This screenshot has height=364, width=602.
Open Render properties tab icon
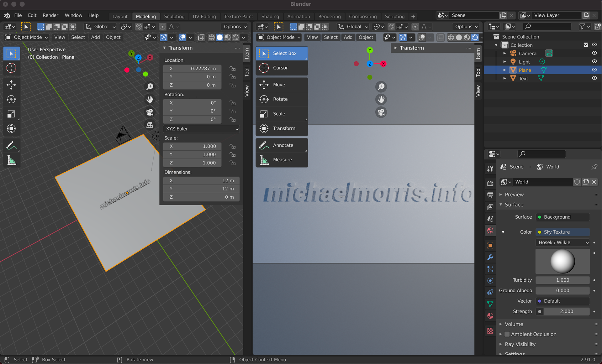[x=490, y=183]
